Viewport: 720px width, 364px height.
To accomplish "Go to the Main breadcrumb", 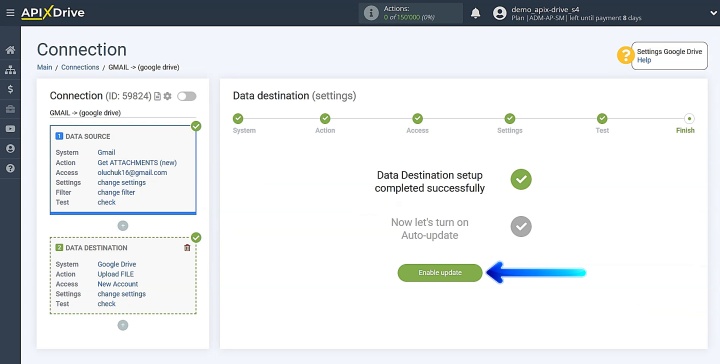I will pos(45,67).
